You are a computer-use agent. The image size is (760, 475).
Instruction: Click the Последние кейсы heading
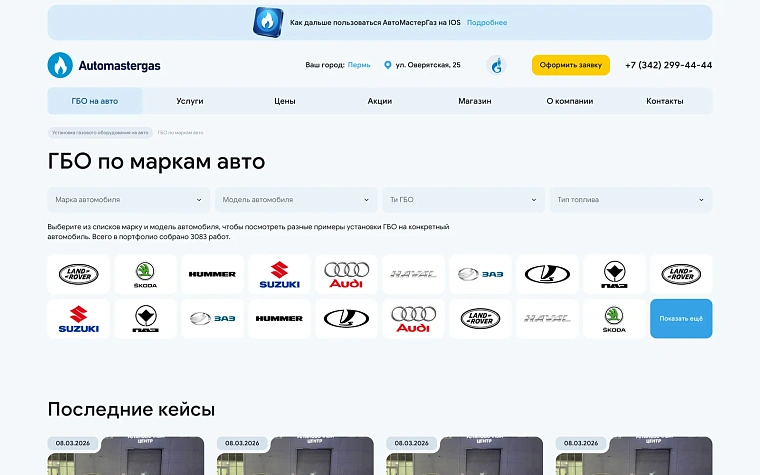[x=131, y=410]
